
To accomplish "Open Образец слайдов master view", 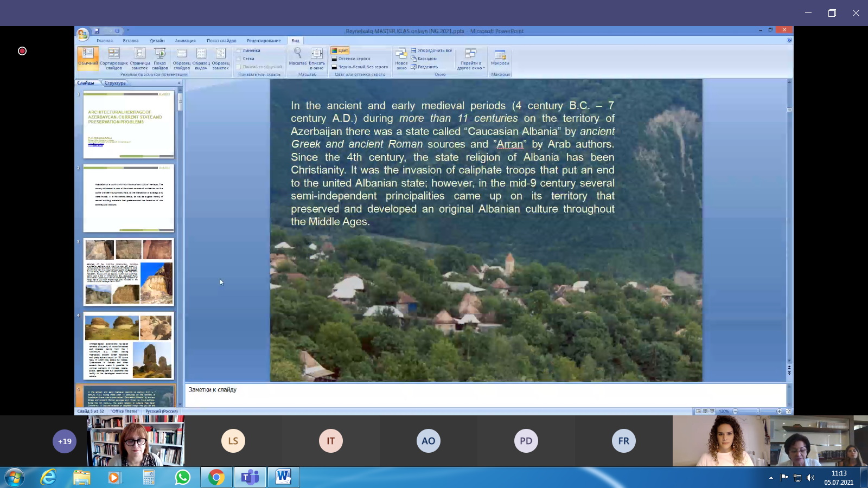I will pos(182,59).
